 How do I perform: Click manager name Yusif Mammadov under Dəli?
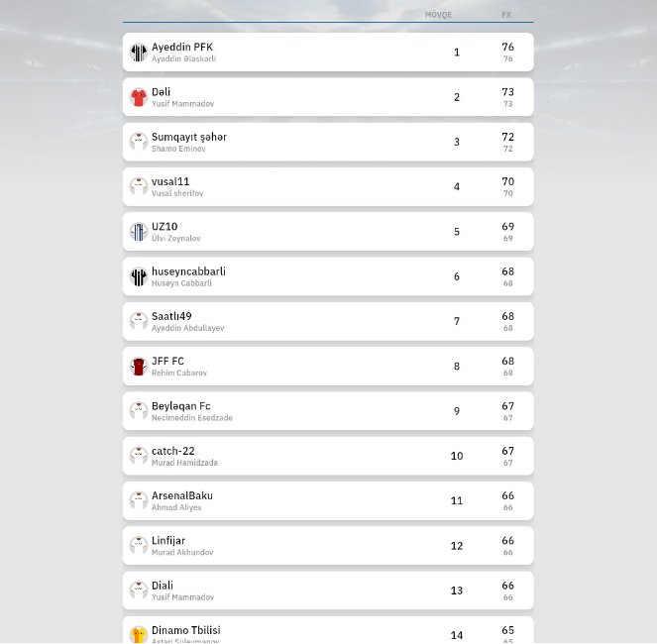click(182, 104)
